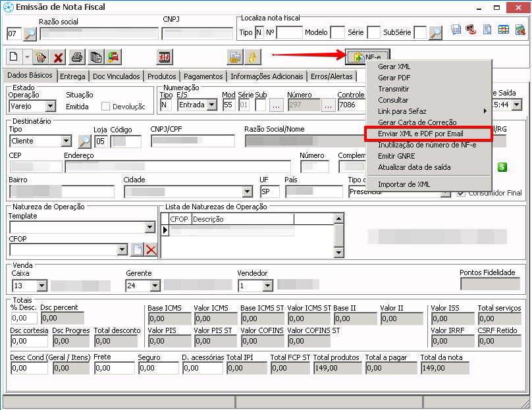The image size is (532, 410).
Task: Open the new document dropdown arrow
Action: coord(27,57)
